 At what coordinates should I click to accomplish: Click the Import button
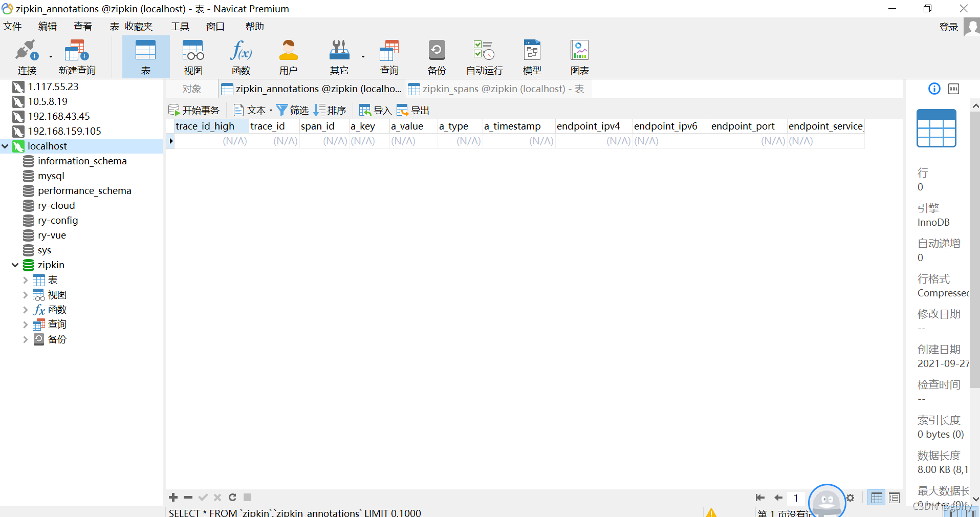click(x=375, y=110)
